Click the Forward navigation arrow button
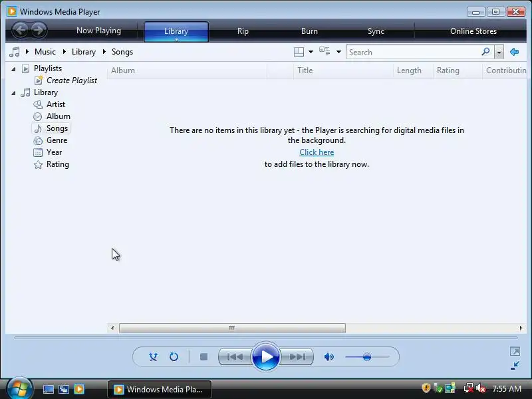The image size is (532, 399). (x=39, y=30)
